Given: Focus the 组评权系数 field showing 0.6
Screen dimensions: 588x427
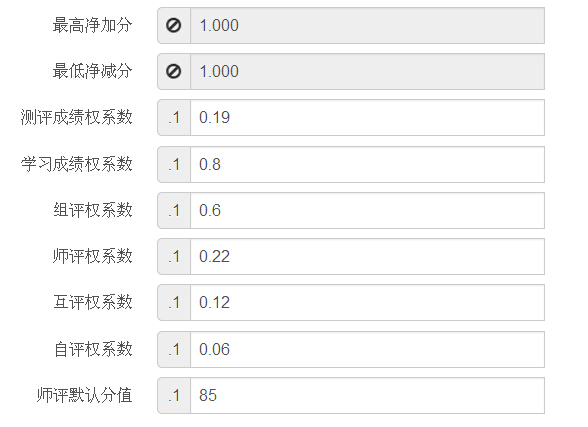Looking at the screenshot, I should click(368, 211).
